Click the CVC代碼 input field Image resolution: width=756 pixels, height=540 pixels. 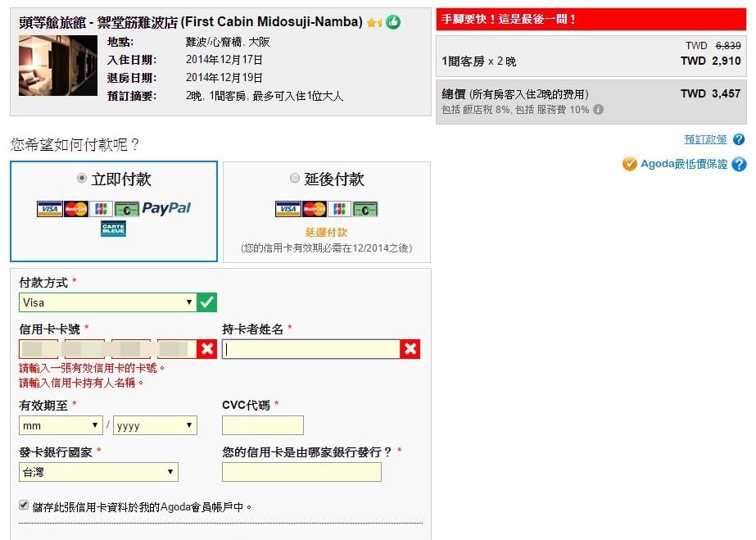click(x=263, y=425)
